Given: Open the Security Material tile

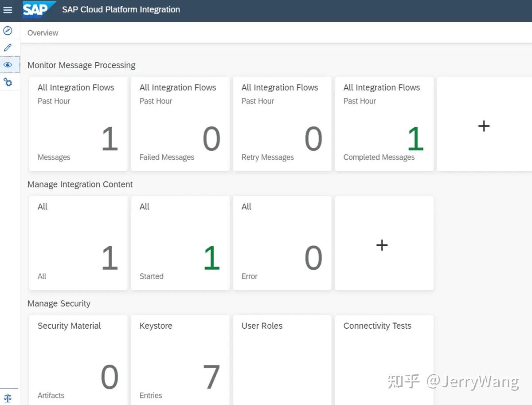Looking at the screenshot, I should 78,359.
